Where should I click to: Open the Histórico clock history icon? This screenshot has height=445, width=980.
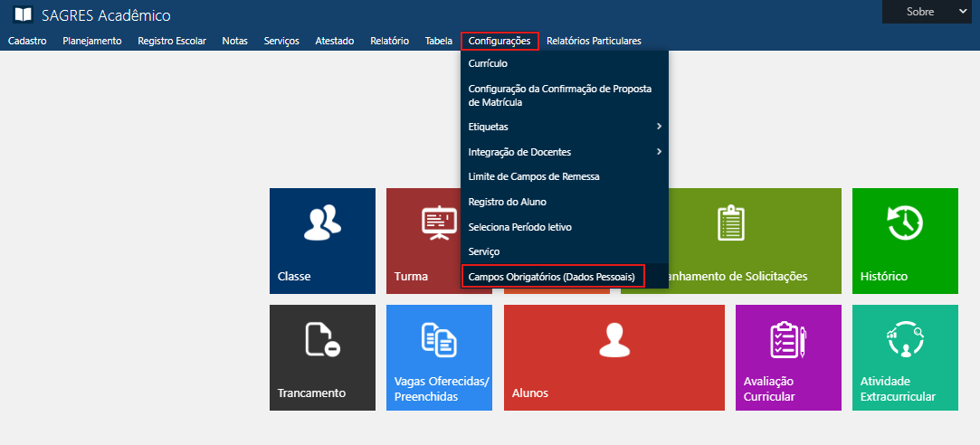click(904, 223)
